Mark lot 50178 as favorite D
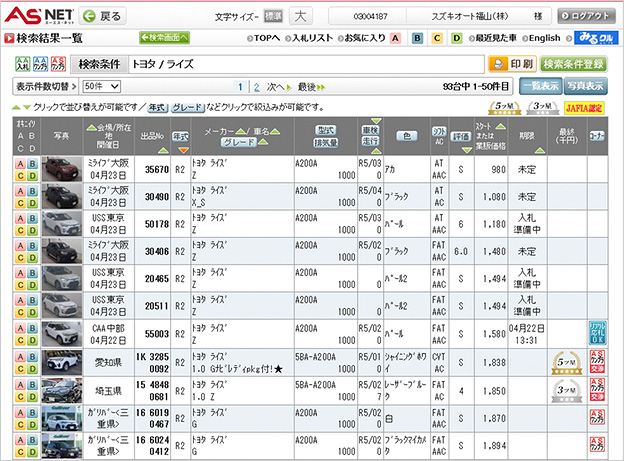 pyautogui.click(x=33, y=230)
